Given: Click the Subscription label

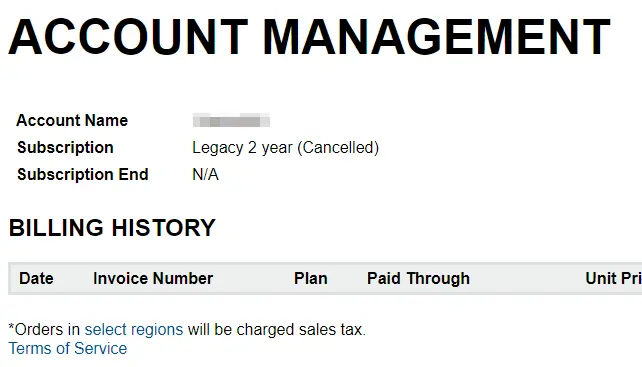Looking at the screenshot, I should click(x=65, y=147).
